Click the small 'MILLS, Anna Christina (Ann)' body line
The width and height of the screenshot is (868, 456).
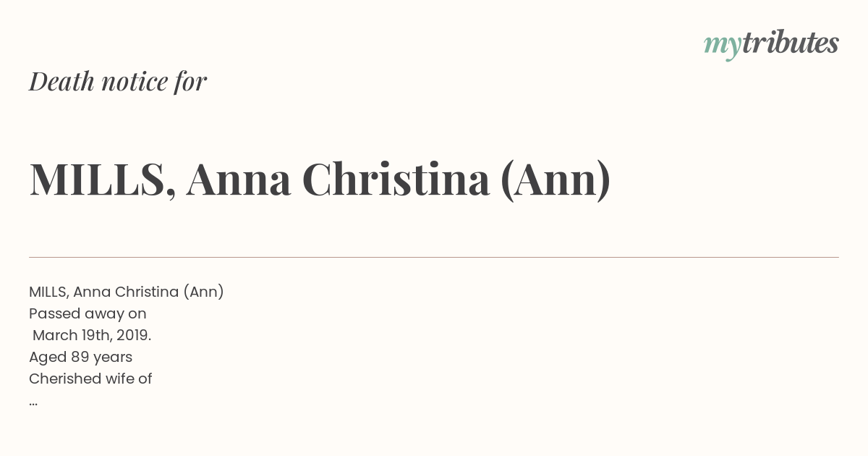point(127,292)
